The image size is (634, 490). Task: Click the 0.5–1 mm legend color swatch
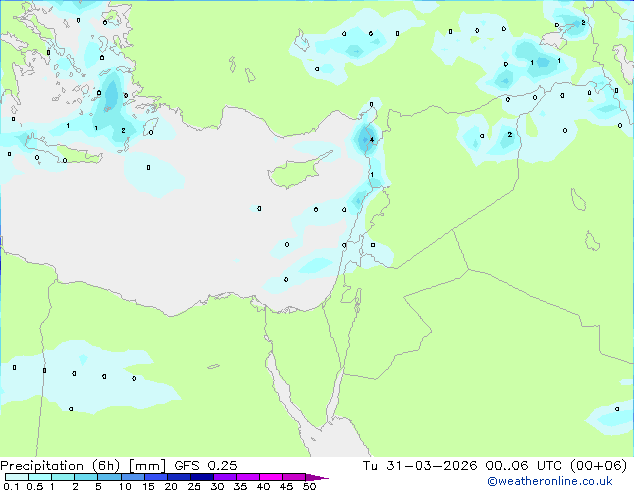point(40,477)
